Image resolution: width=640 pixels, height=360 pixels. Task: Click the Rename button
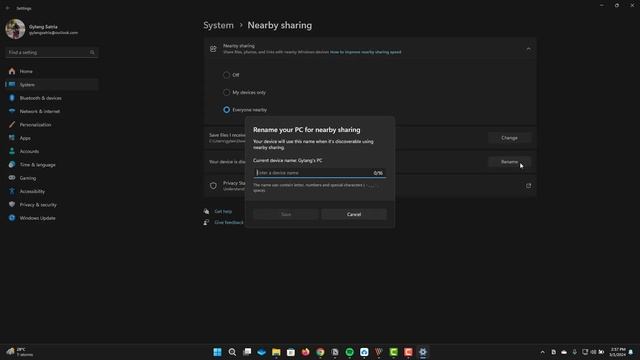pyautogui.click(x=509, y=162)
